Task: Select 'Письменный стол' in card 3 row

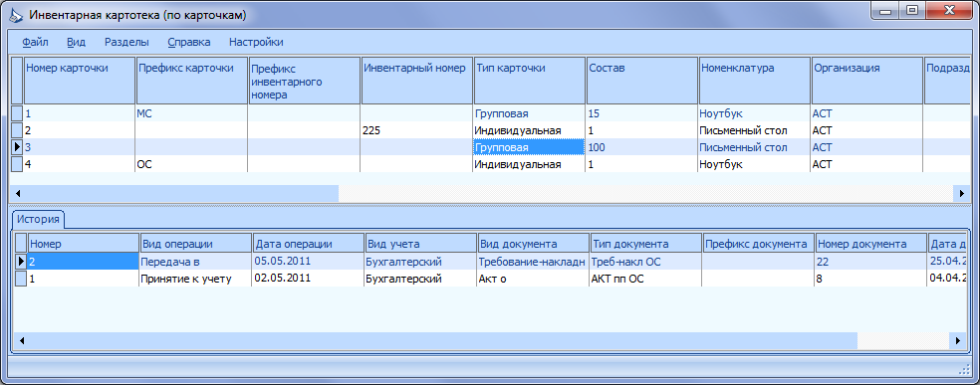Action: pyautogui.click(x=754, y=147)
